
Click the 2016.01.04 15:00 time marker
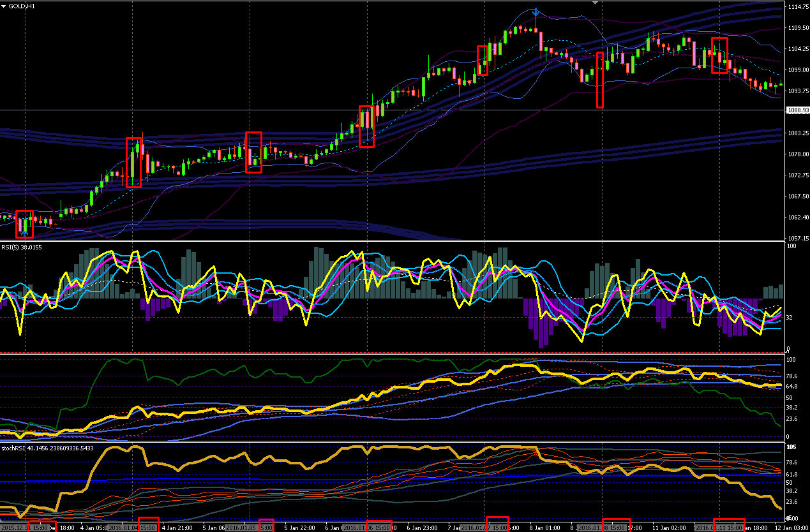133,528
